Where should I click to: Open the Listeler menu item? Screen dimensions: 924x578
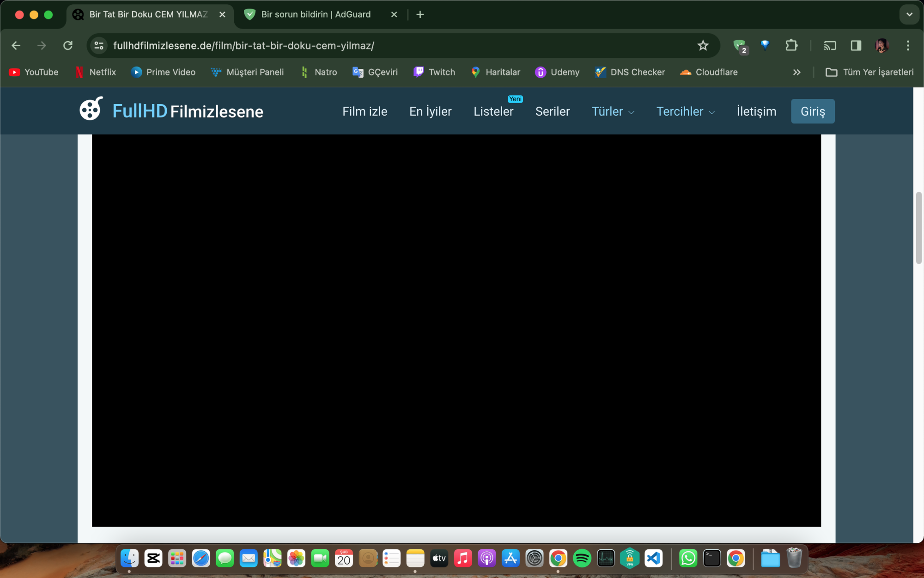point(493,111)
